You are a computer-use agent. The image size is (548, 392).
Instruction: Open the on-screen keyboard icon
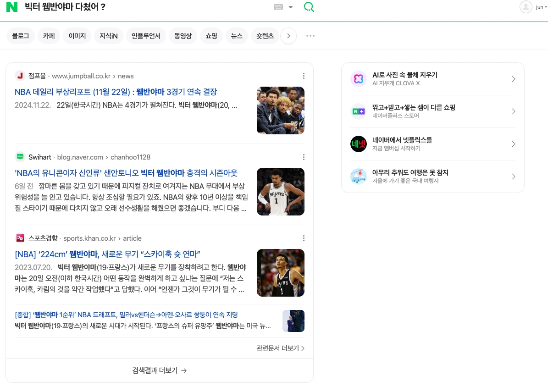click(x=278, y=6)
